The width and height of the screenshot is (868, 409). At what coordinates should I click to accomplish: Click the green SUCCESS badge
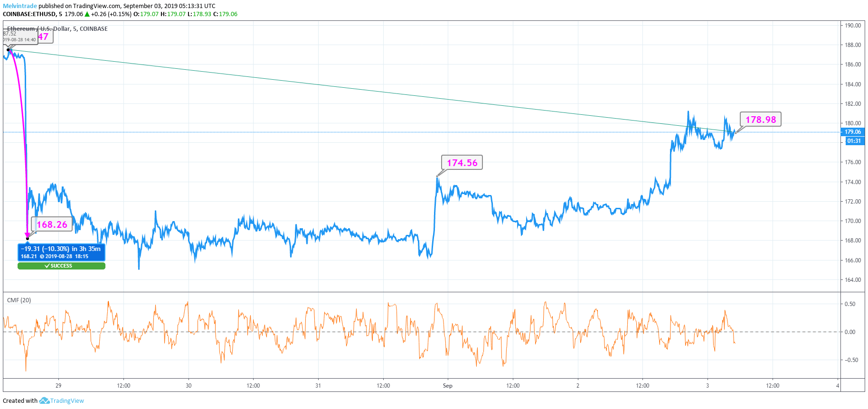click(61, 266)
